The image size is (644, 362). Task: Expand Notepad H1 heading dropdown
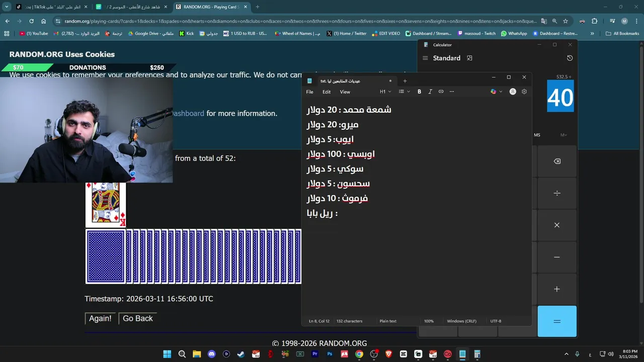[385, 92]
